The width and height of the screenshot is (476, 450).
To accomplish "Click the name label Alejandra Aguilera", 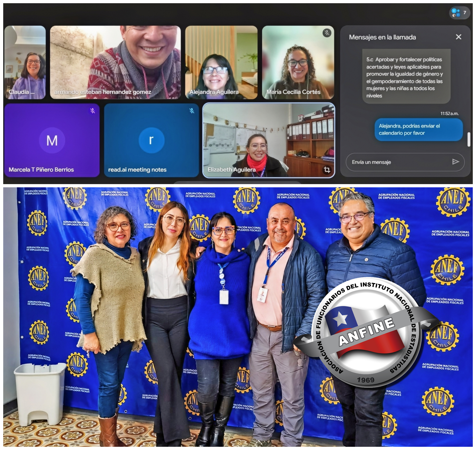I will click(x=214, y=92).
